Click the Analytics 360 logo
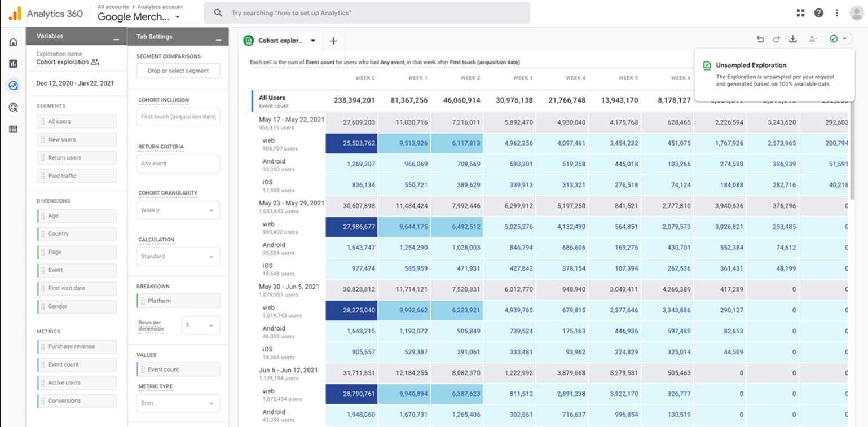868x427 pixels. [x=46, y=13]
